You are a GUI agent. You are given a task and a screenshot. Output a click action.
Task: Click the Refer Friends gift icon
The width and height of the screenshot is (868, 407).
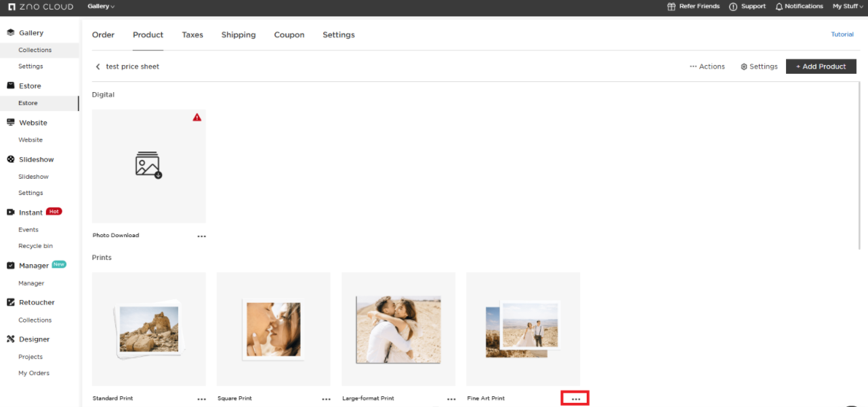click(671, 7)
